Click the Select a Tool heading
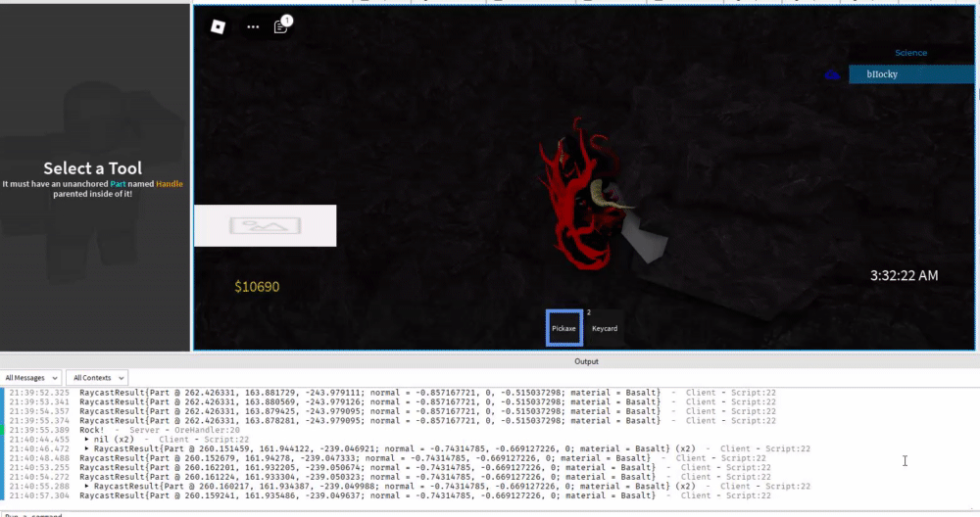980x517 pixels. (x=92, y=168)
